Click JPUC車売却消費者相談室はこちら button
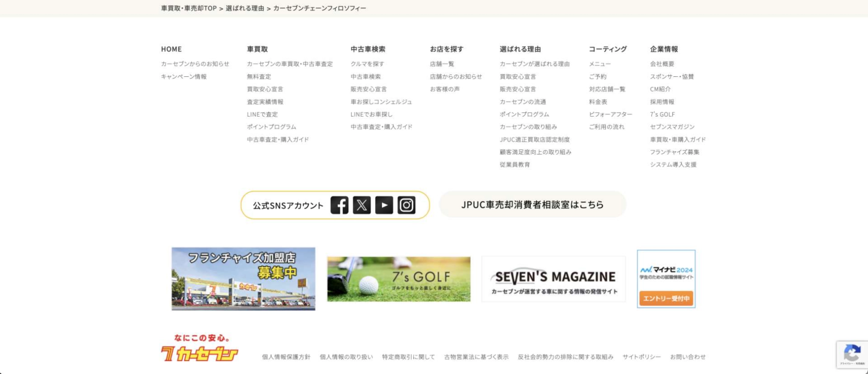This screenshot has width=868, height=374. [532, 204]
